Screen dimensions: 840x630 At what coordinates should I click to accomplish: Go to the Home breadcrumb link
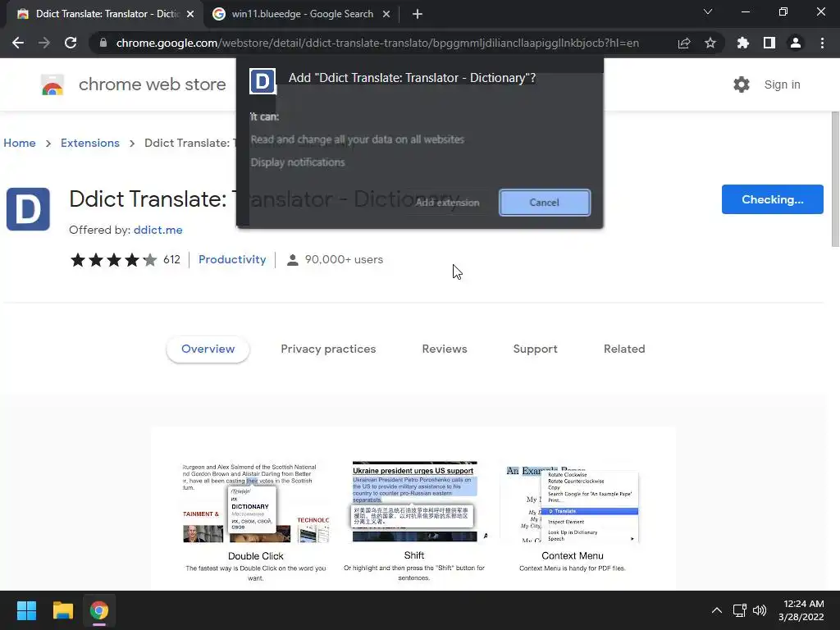20,143
